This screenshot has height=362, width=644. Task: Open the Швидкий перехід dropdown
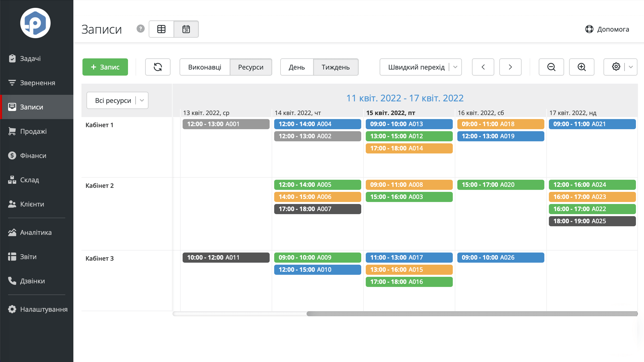tap(421, 67)
